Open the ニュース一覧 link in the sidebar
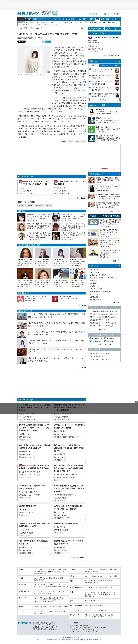The width and height of the screenshot is (138, 644). point(115,211)
